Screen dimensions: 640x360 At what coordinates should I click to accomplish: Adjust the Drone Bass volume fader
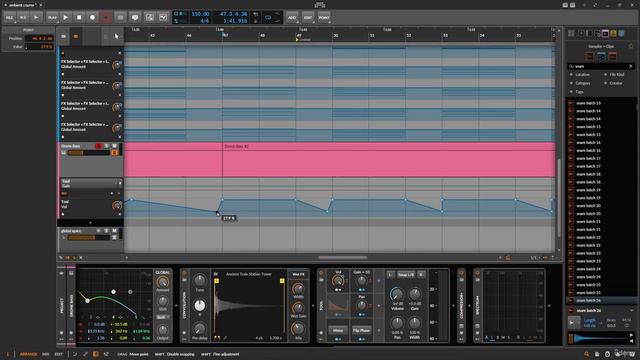[89, 153]
